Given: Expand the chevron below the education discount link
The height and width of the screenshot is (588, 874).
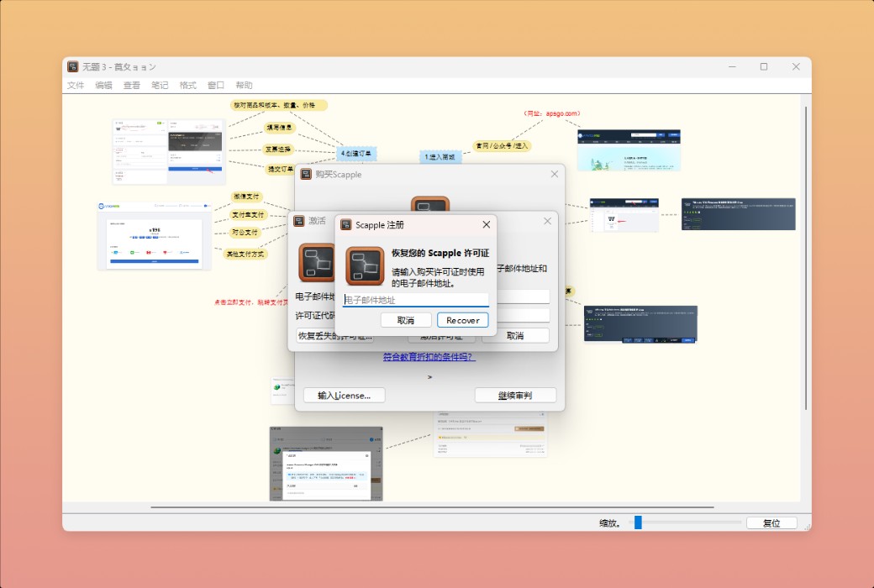Looking at the screenshot, I should click(429, 376).
